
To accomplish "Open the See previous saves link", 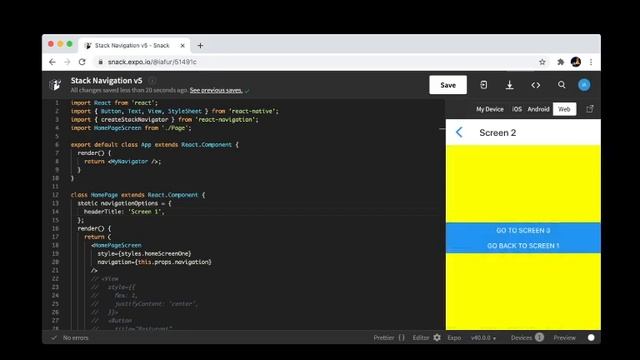I will click(x=216, y=90).
